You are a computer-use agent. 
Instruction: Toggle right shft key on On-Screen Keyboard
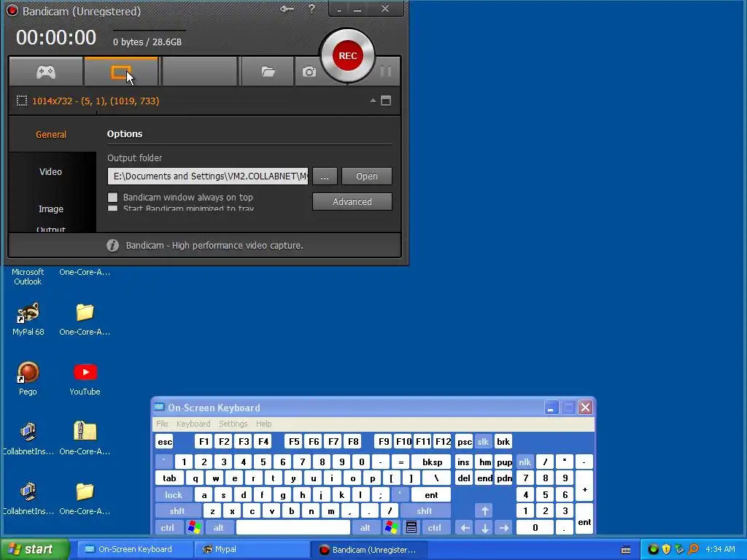point(425,511)
